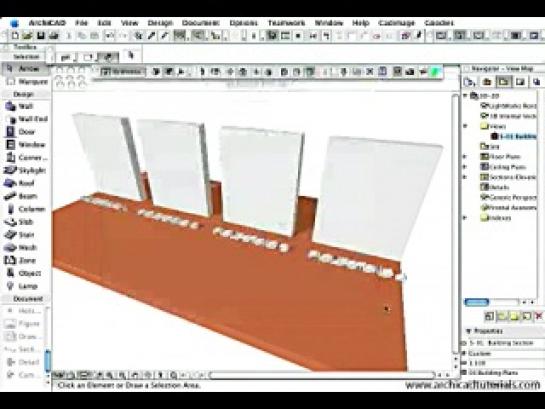Collapse the Views folder in Navigator
This screenshot has height=409, width=545.
tap(465, 126)
